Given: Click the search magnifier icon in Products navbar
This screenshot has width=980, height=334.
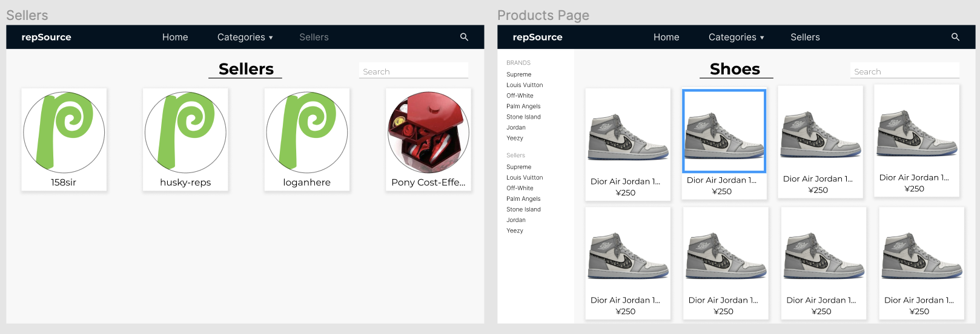Looking at the screenshot, I should (x=955, y=37).
